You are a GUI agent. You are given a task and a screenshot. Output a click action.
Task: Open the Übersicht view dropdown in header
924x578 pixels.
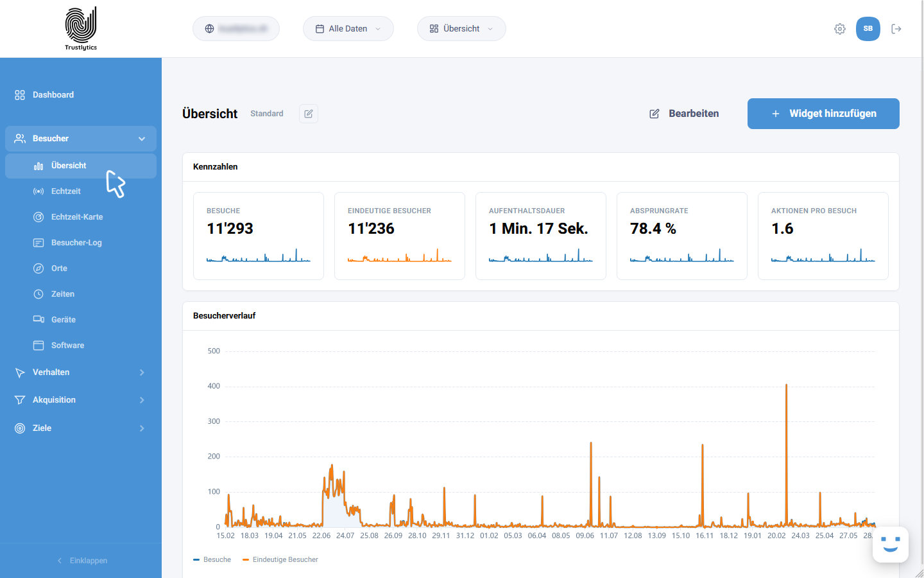pos(461,29)
